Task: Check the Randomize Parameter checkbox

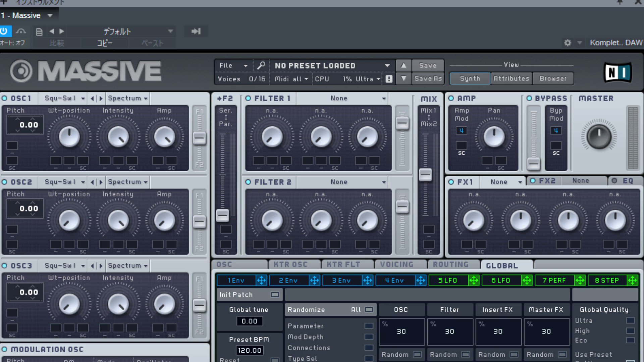Action: pyautogui.click(x=369, y=326)
